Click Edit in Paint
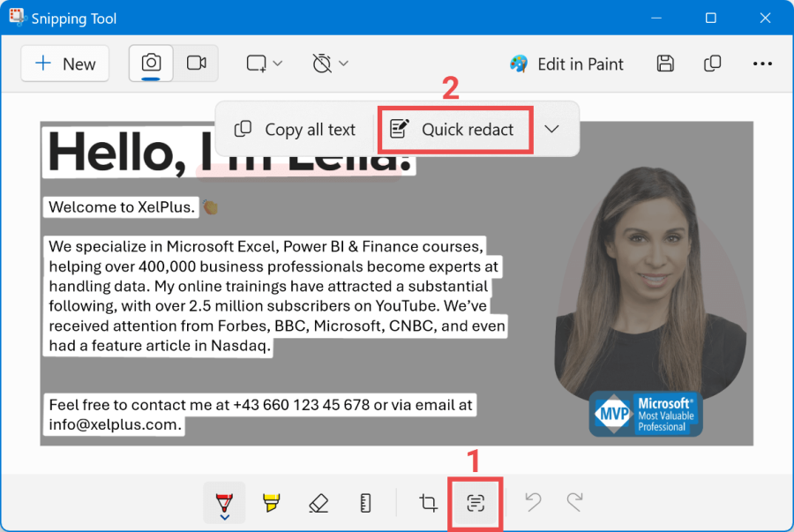The height and width of the screenshot is (532, 794). pos(566,64)
